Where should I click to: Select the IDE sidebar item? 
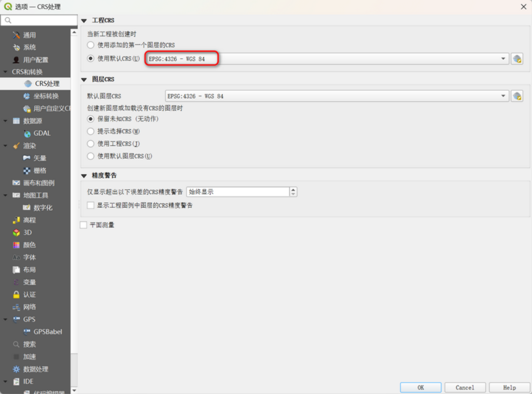(x=28, y=382)
